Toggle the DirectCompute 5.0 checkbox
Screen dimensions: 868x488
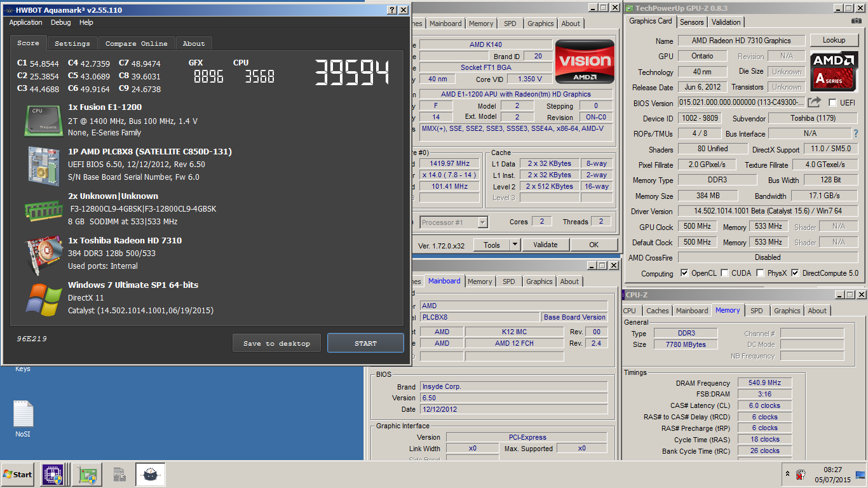[x=795, y=273]
